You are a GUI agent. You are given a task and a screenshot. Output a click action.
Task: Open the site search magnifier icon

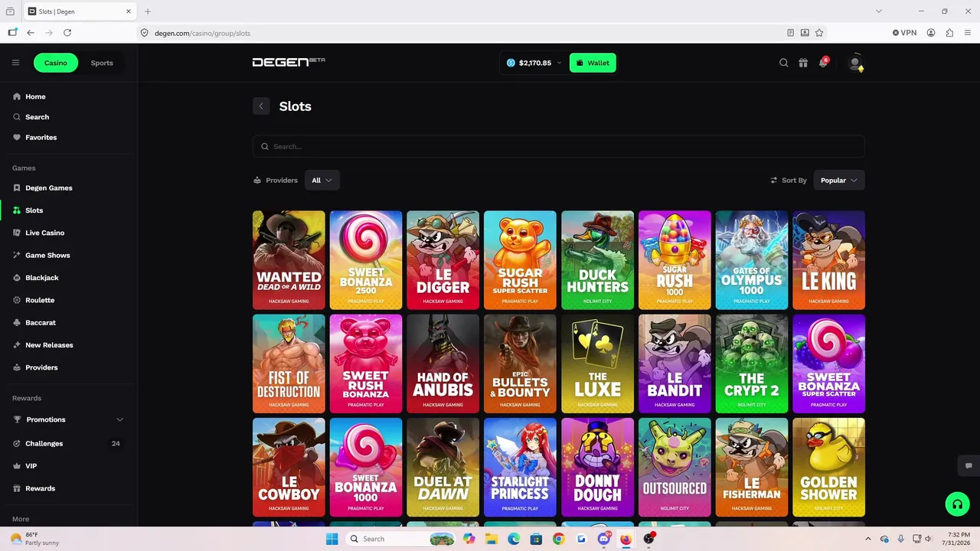coord(783,63)
